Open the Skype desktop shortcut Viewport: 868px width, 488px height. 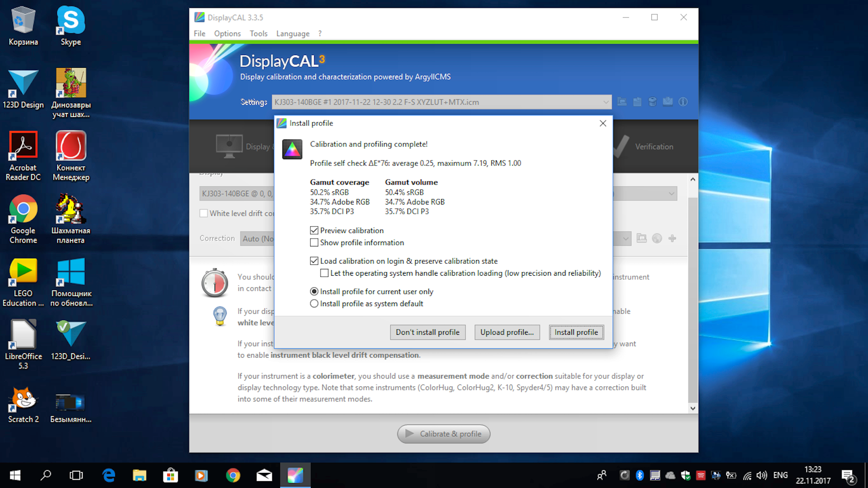pos(71,26)
